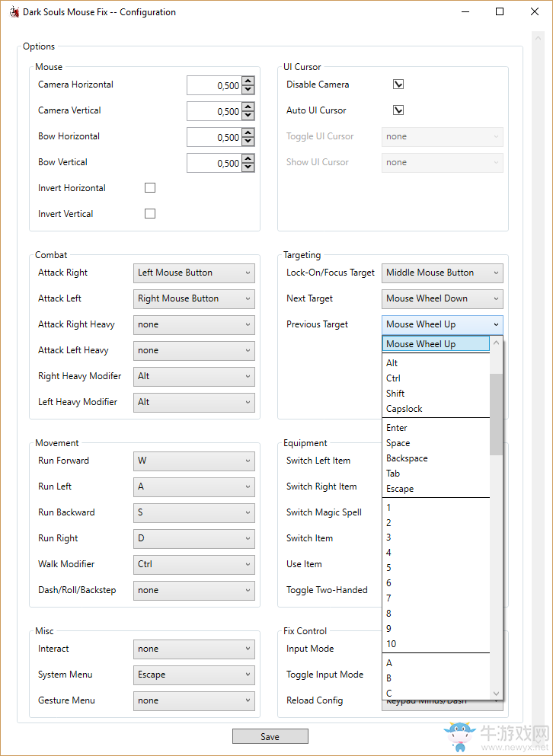Screen dimensions: 553x756
Task: Uncheck the Disable Camera checkbox
Action: coord(398,85)
